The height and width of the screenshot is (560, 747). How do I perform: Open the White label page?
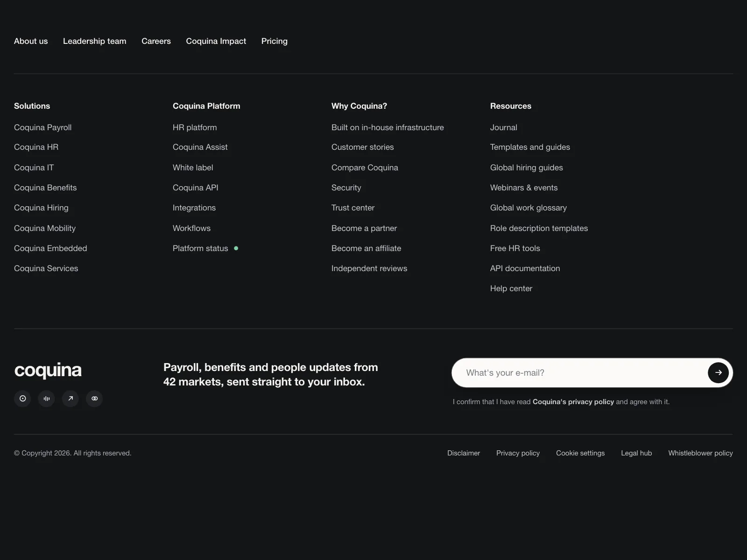click(193, 168)
